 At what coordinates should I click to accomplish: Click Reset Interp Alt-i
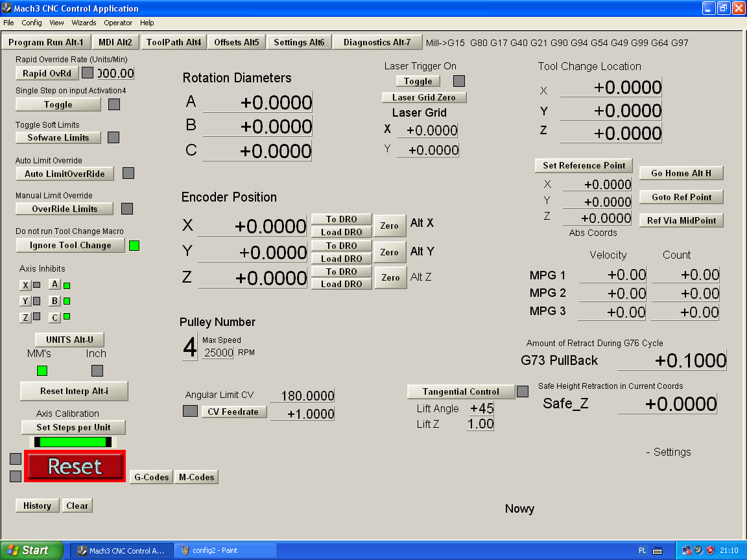click(x=74, y=391)
